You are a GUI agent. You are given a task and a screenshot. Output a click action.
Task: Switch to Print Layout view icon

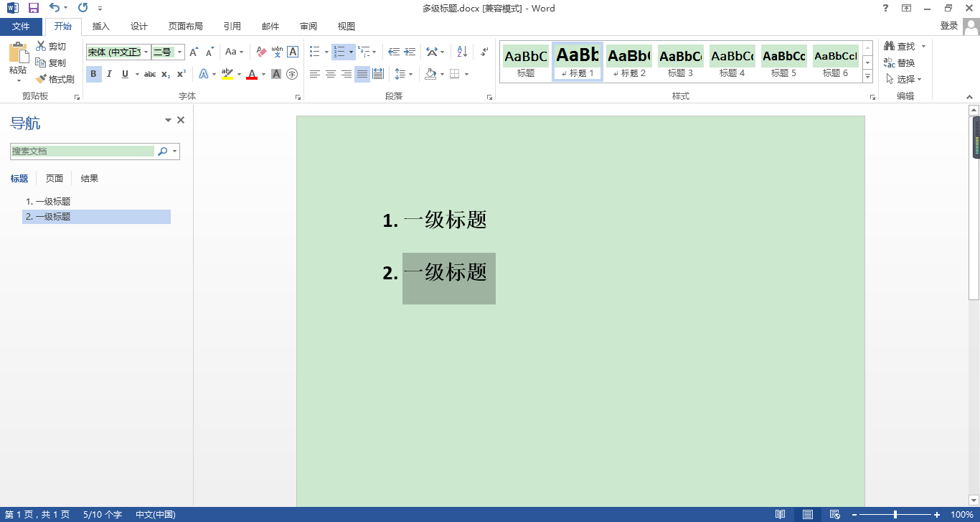(808, 515)
